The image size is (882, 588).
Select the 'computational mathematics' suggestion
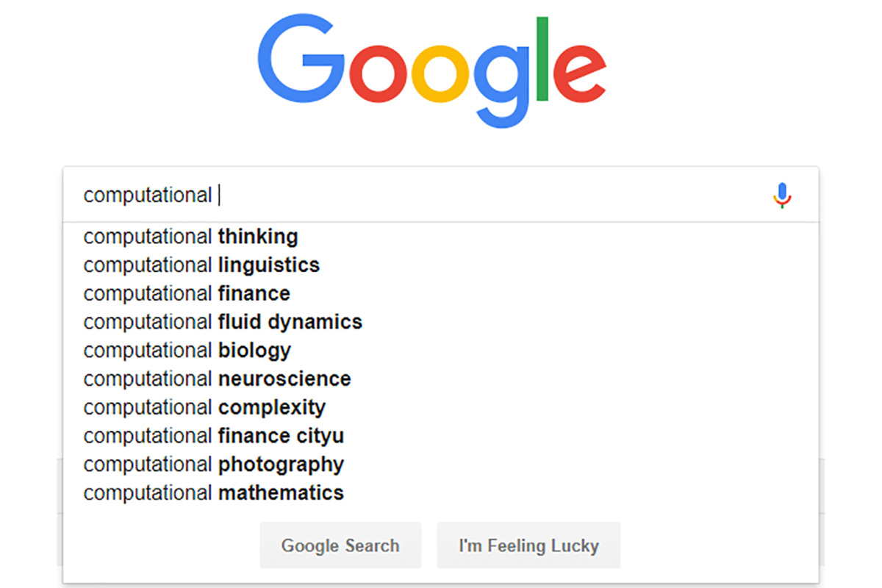pyautogui.click(x=441, y=492)
